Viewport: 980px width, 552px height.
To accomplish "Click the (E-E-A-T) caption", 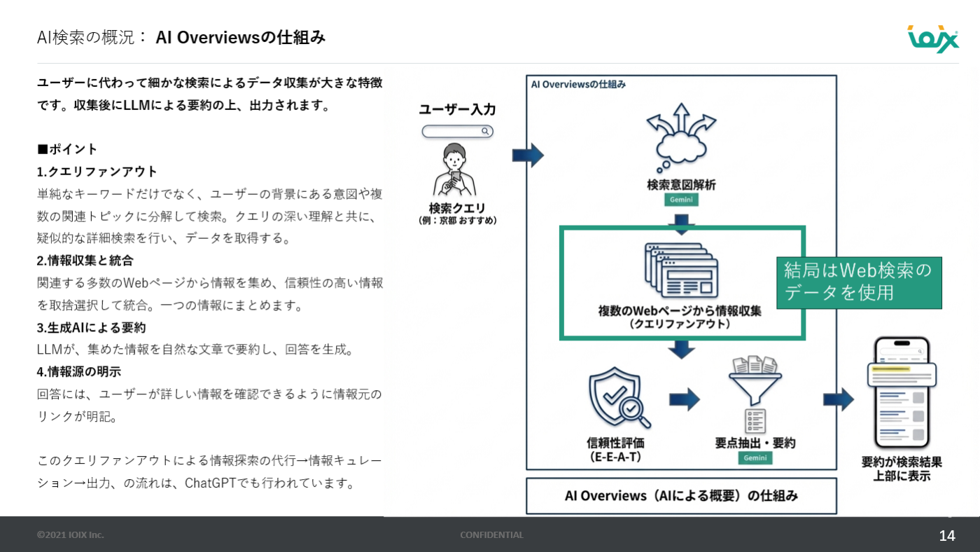I will coord(615,457).
